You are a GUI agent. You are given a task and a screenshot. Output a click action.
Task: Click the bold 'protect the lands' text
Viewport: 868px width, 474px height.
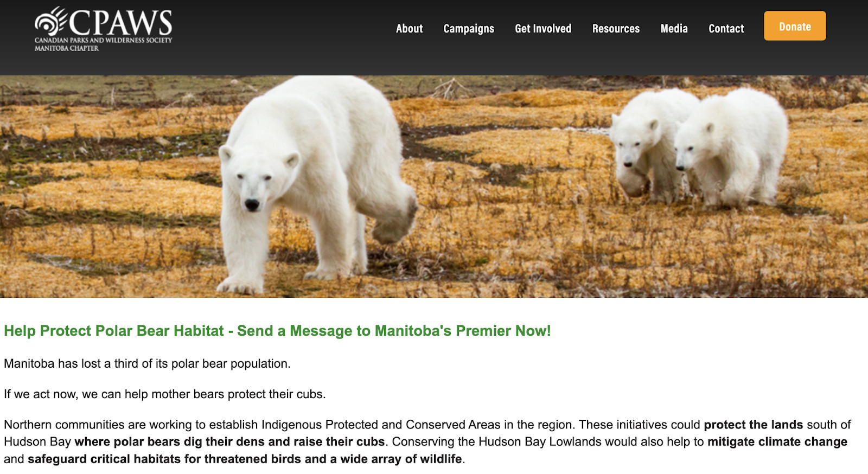tap(753, 425)
